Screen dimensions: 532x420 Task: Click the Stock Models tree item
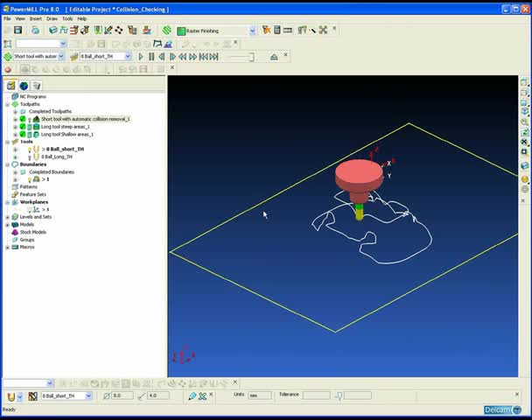coord(33,232)
